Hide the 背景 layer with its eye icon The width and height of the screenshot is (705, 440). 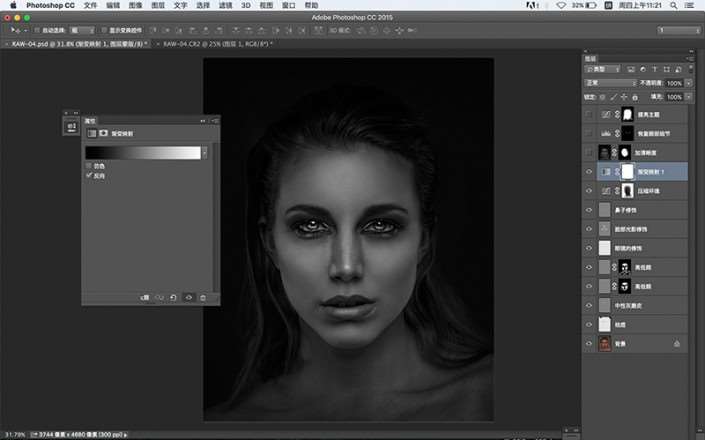coord(588,344)
